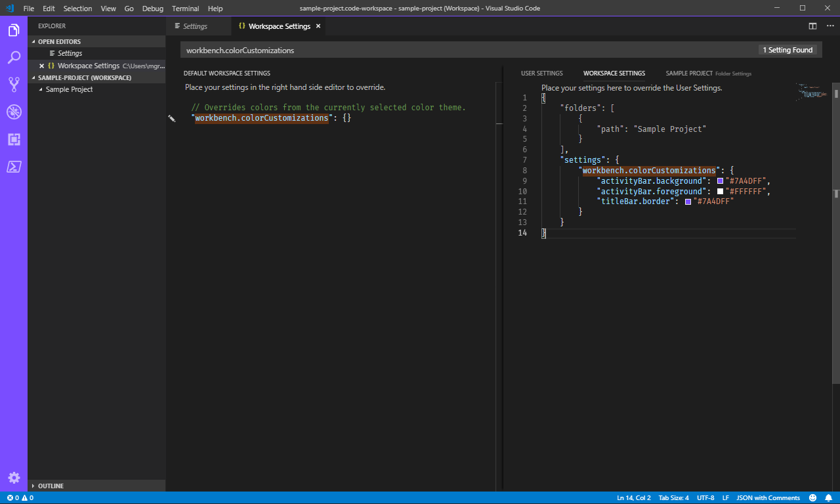The width and height of the screenshot is (840, 504).
Task: Change the LF line ending setting
Action: 725,498
